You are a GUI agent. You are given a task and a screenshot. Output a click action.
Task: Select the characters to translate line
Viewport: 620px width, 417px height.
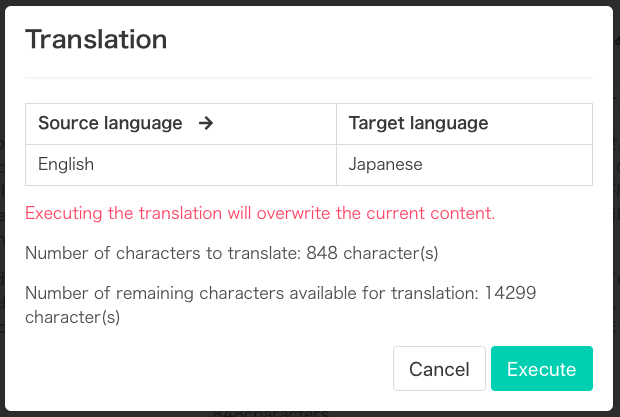pyautogui.click(x=232, y=253)
